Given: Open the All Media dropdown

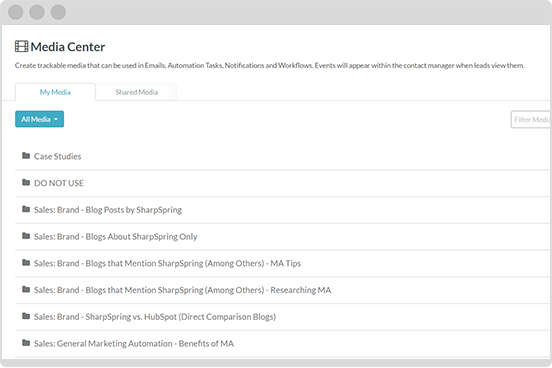Looking at the screenshot, I should [x=39, y=119].
